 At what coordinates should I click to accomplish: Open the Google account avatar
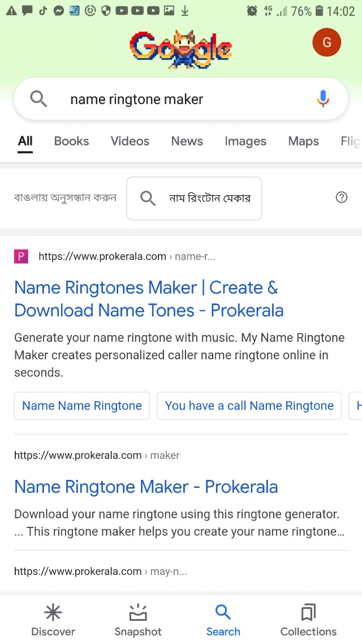pos(326,42)
